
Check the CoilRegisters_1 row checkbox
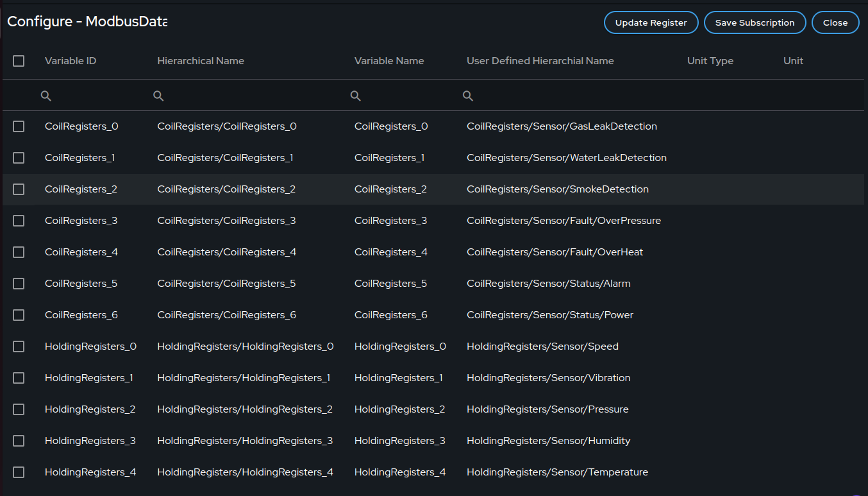[x=19, y=158]
